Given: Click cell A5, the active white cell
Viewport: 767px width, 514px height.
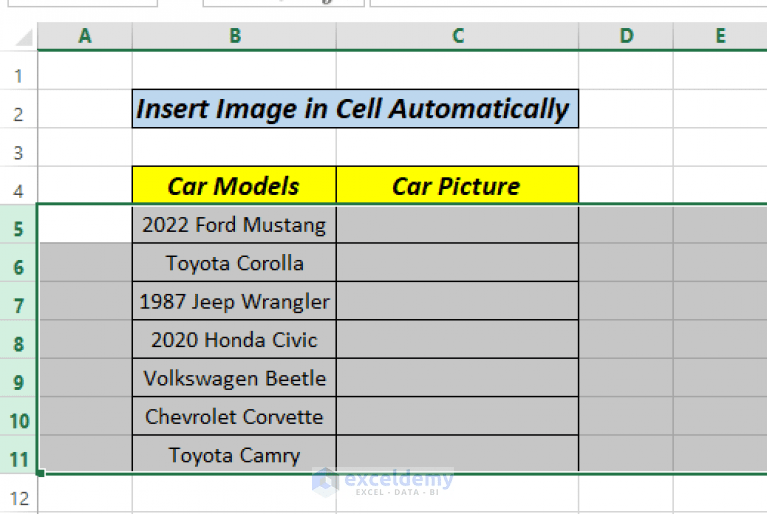Looking at the screenshot, I should [x=85, y=224].
